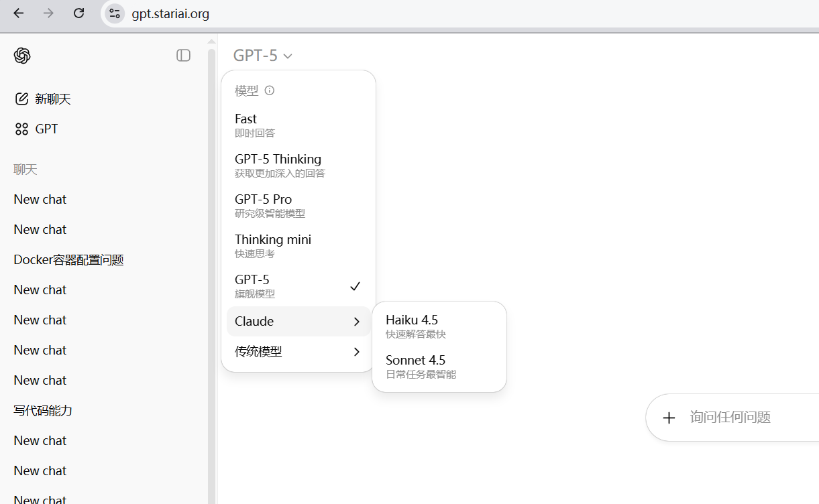Open the Docker容器配置问题 chat
Viewport: 819px width, 504px height.
click(x=69, y=260)
